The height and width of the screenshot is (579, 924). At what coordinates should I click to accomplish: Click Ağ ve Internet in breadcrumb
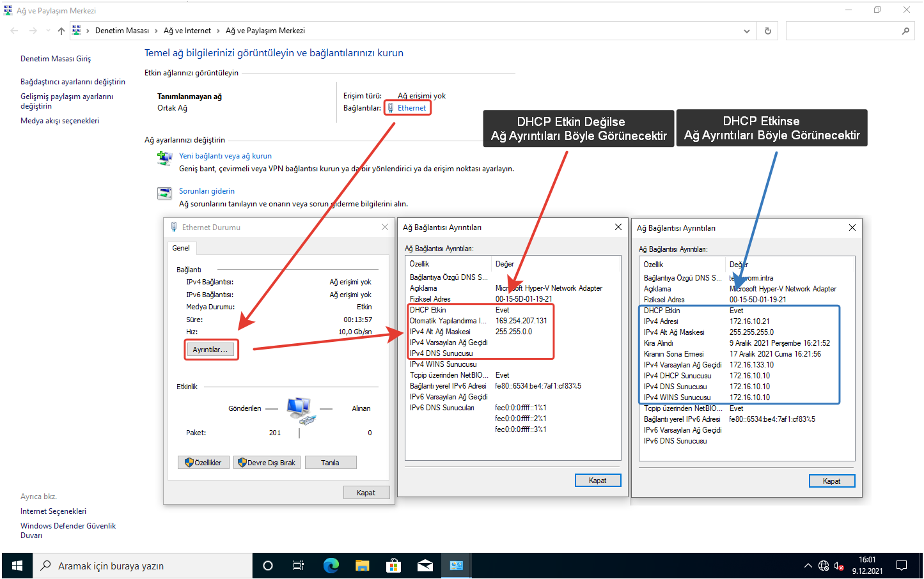pos(187,31)
